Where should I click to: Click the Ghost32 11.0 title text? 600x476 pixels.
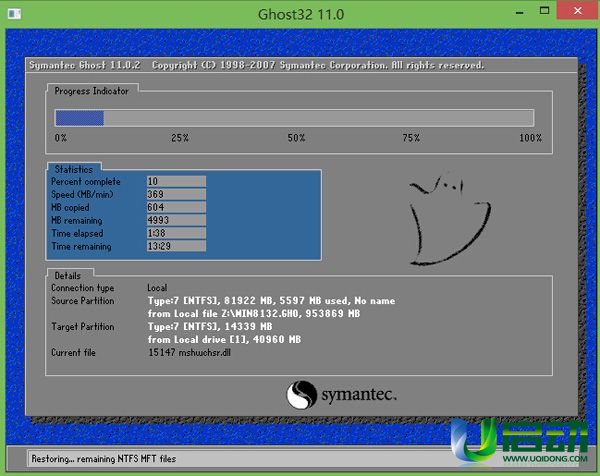coord(301,15)
